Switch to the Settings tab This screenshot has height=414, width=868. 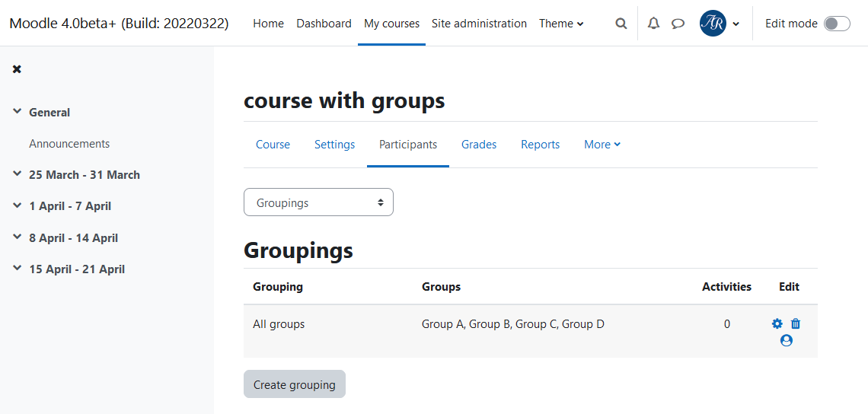(334, 145)
